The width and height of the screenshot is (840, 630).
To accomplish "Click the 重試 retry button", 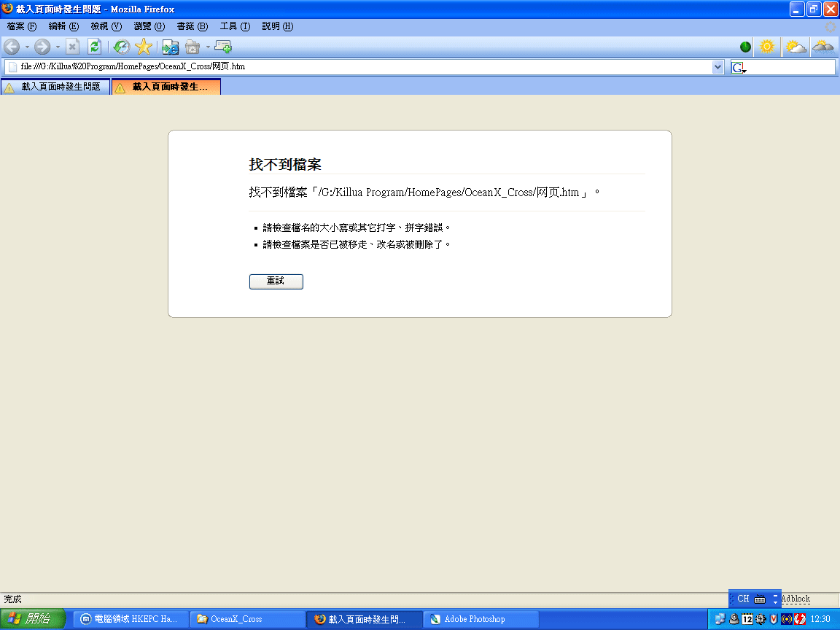I will point(276,281).
